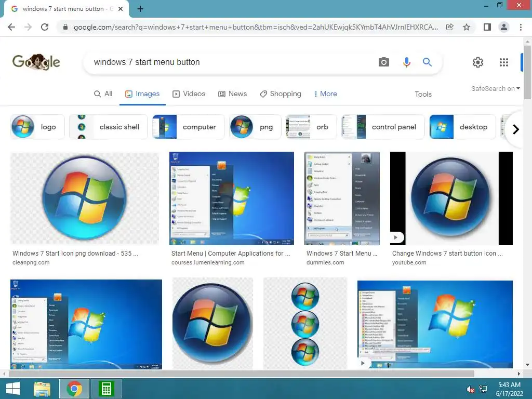This screenshot has width=532, height=399.
Task: Open the green calculator taskbar app
Action: (106, 389)
